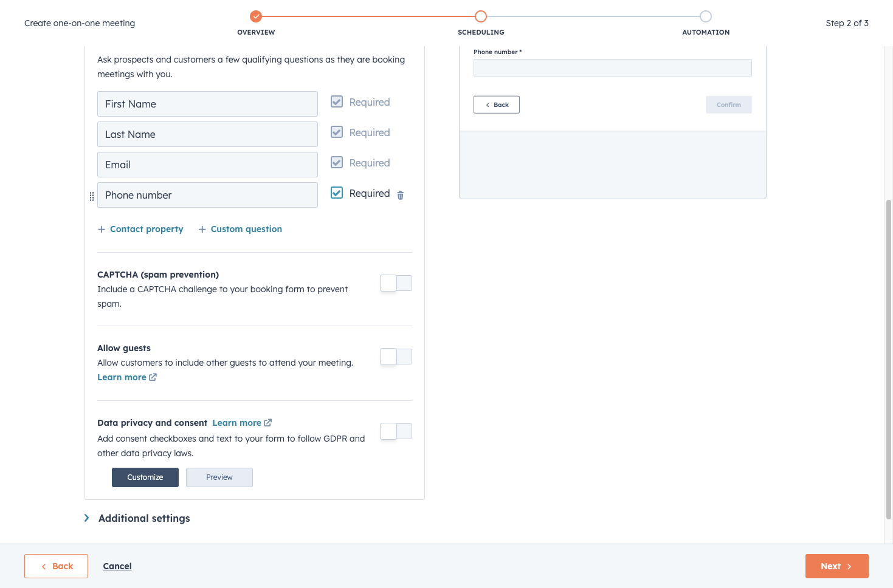Select the Email field box
This screenshot has width=893, height=588.
(207, 165)
